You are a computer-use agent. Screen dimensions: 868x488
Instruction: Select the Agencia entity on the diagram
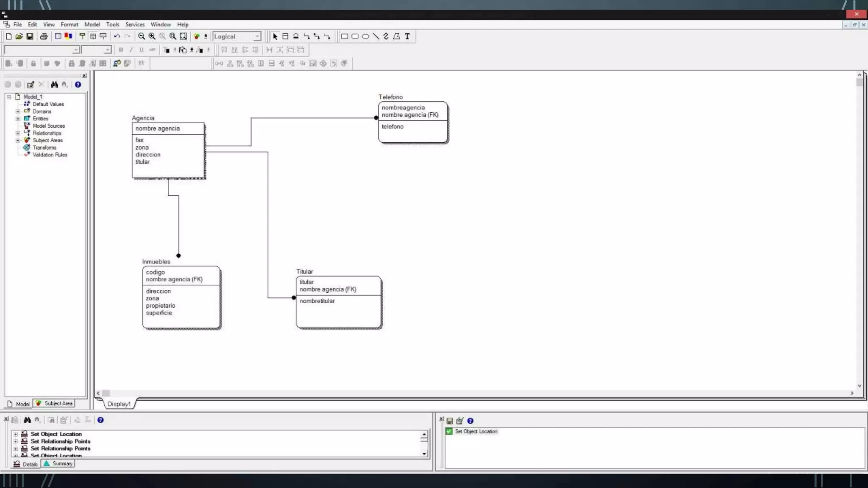click(x=168, y=150)
